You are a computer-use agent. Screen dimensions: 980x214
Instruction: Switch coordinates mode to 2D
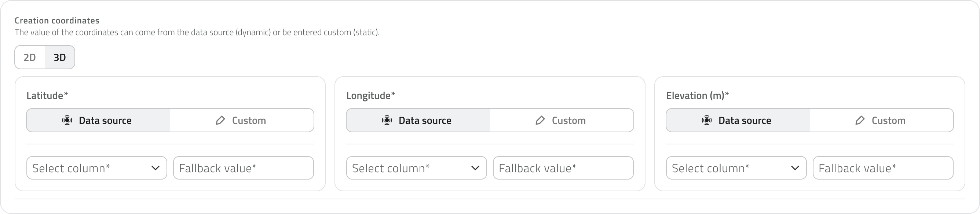30,58
